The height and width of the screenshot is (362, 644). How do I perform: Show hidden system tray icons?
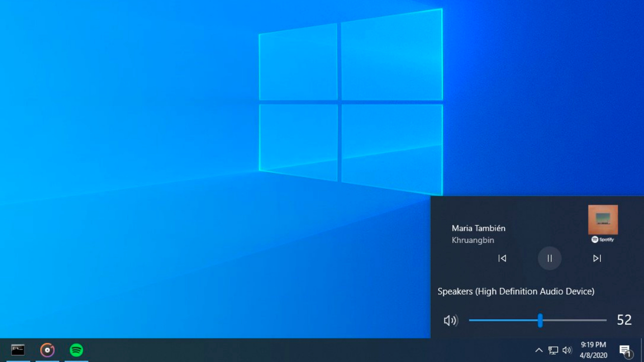(x=539, y=350)
